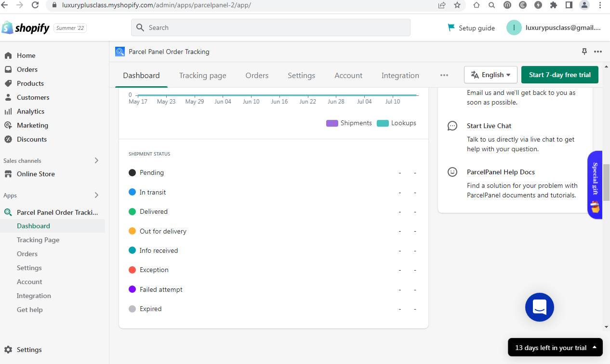
Task: Select the Delivered status row
Action: coord(273,211)
